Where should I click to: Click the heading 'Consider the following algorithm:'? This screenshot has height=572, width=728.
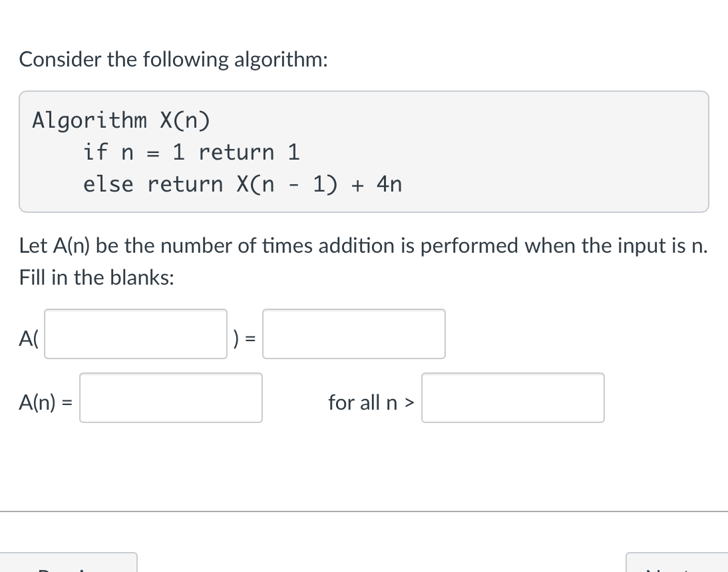point(174,59)
